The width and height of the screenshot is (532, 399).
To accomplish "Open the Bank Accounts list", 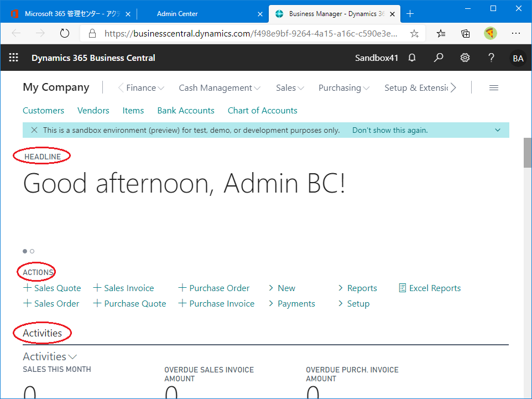I will pyautogui.click(x=186, y=110).
